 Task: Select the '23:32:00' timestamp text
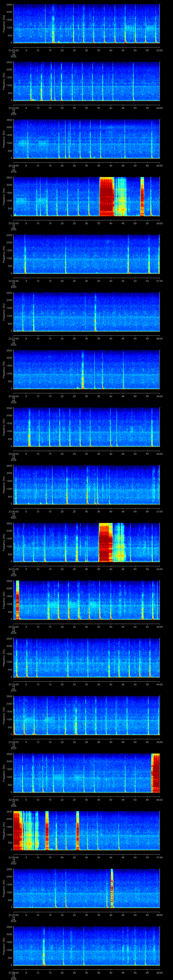click(13, 627)
